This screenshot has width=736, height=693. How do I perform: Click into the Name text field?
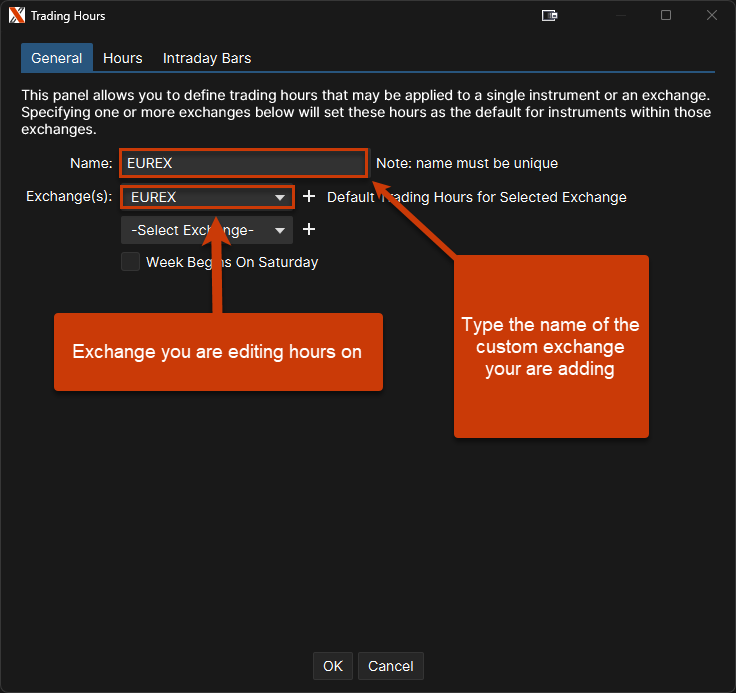pos(244,163)
